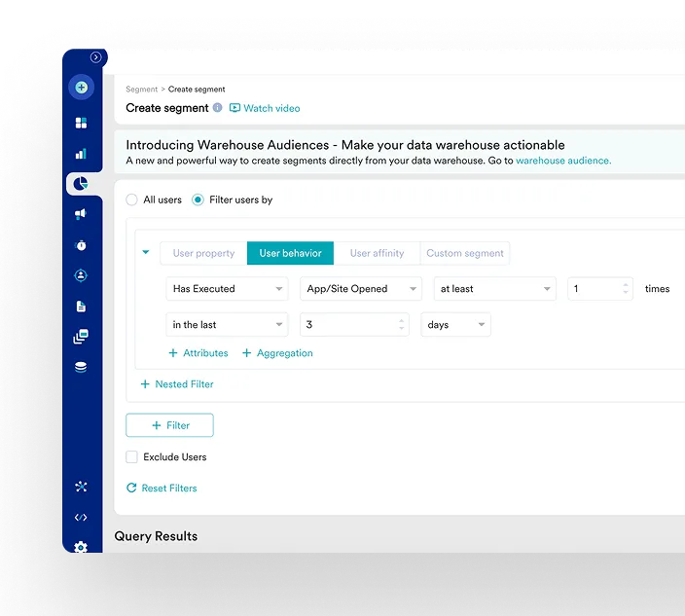Click the Watch video link
The image size is (685, 616).
point(265,108)
